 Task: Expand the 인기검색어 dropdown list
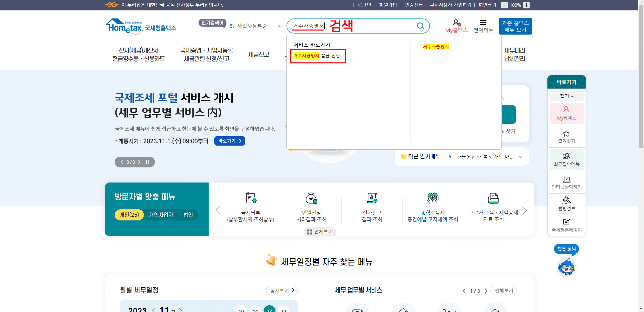[280, 26]
